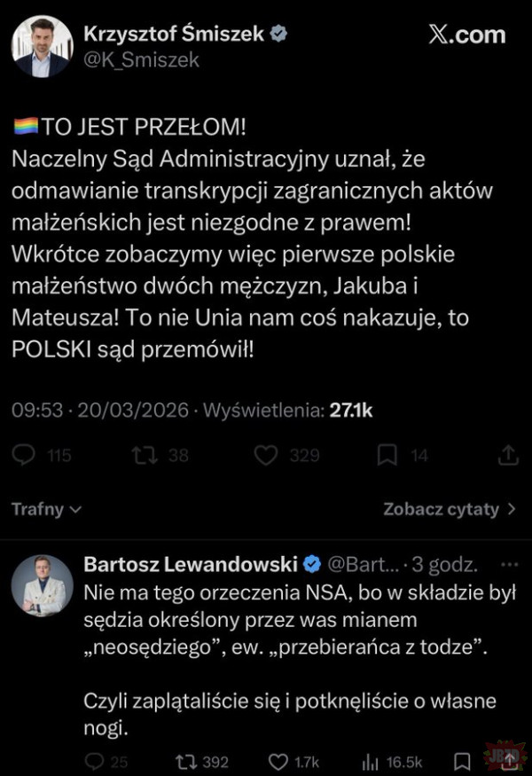
Task: Open Zobacz cytaty quotes link
Action: tap(450, 510)
